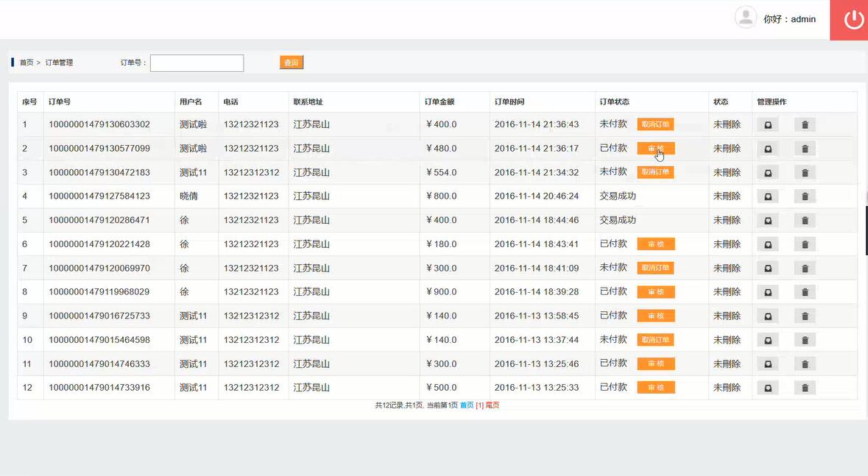
Task: Open details icon for order row 1
Action: pyautogui.click(x=768, y=124)
